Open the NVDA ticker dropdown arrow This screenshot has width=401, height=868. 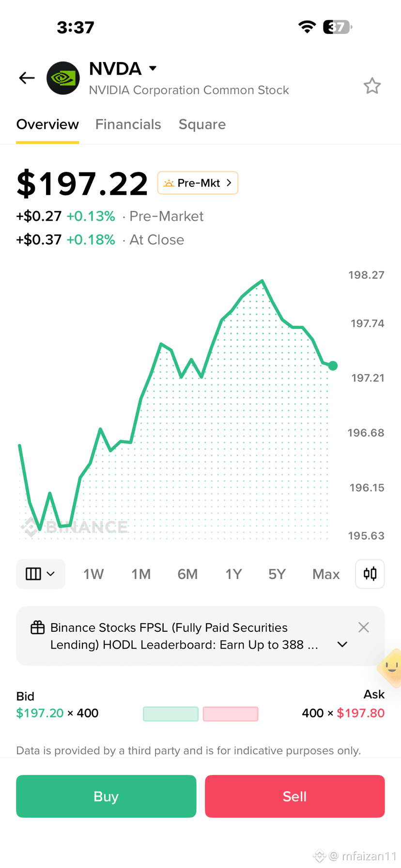[153, 68]
